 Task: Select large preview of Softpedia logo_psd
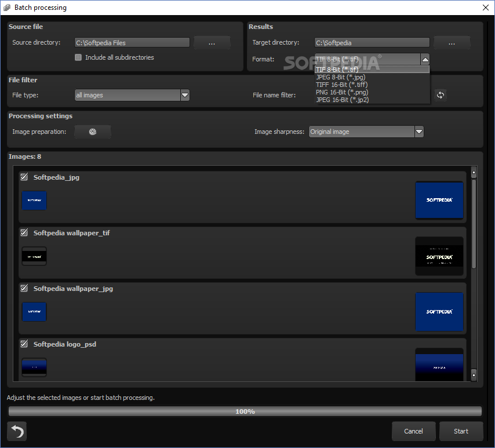[439, 365]
